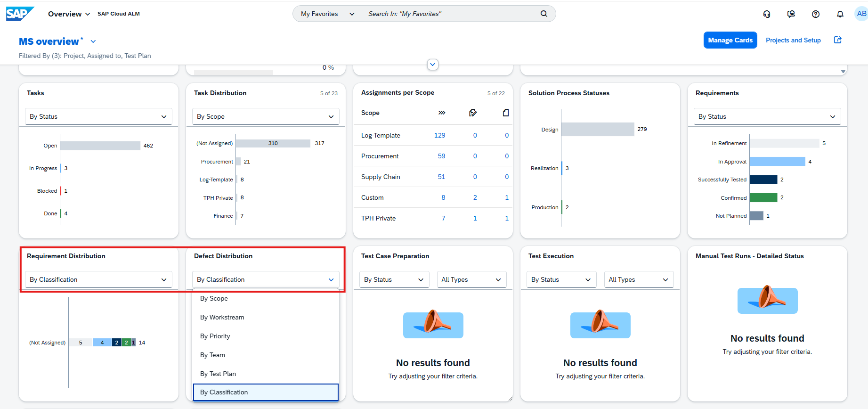Click the search magnifier icon

coord(544,14)
